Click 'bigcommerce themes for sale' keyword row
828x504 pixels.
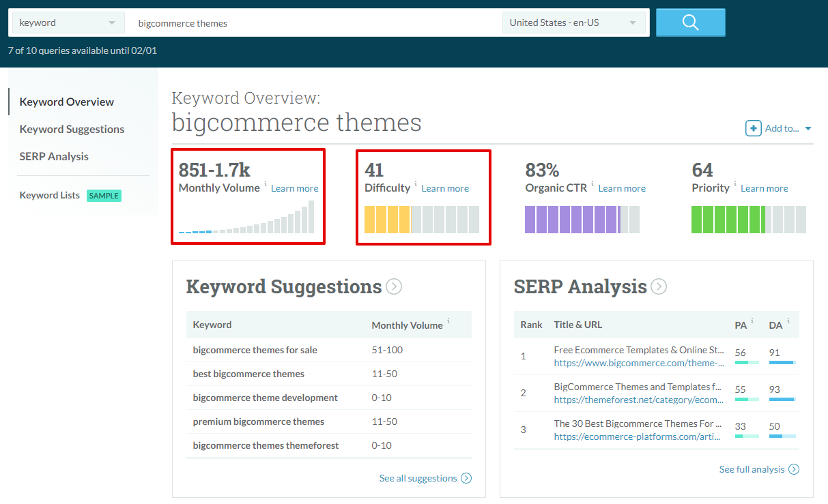[x=329, y=350]
